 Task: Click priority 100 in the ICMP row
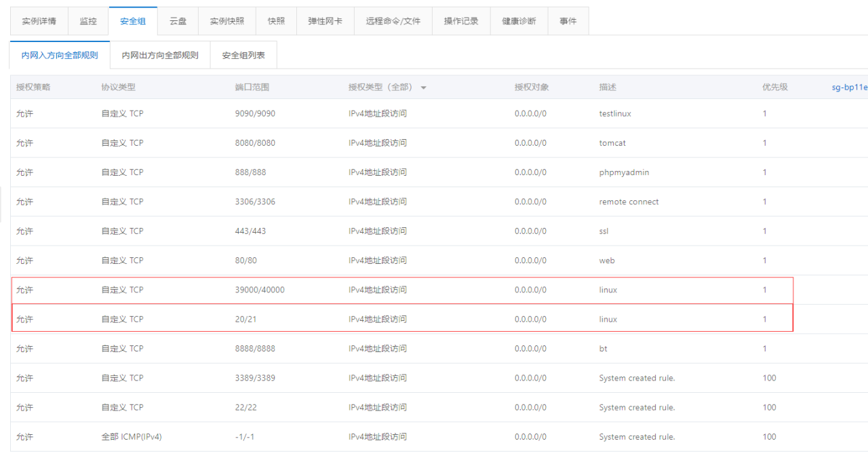(769, 437)
